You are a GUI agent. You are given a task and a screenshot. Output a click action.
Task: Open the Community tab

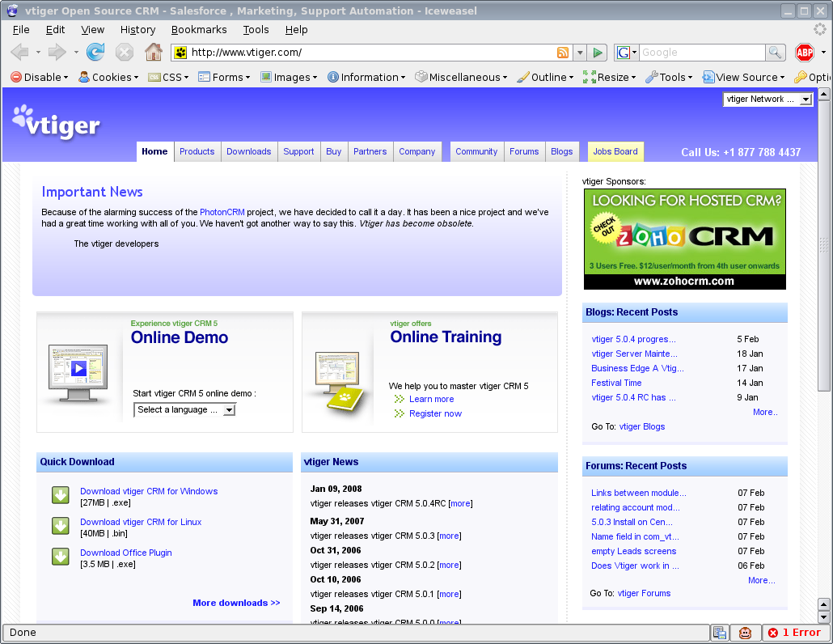coord(476,151)
